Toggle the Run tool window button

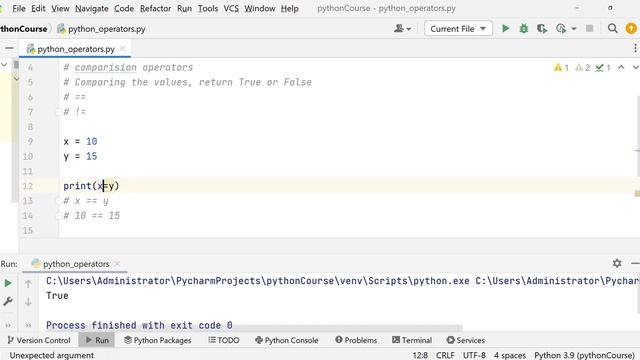(97, 340)
